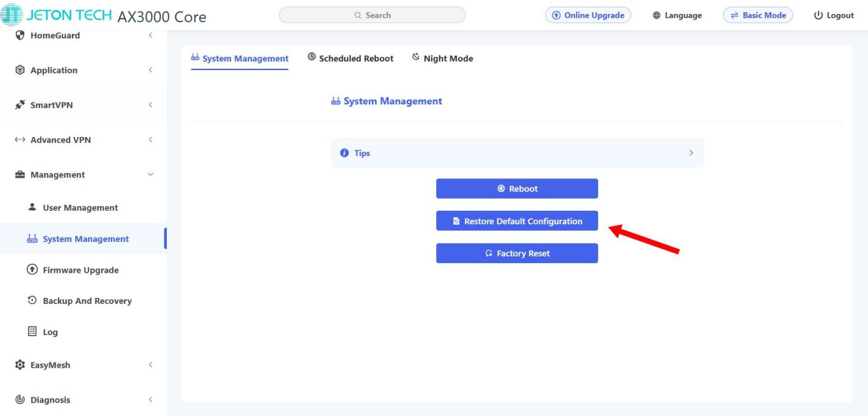Click the Firmware Upgrade arrow icon

point(32,270)
